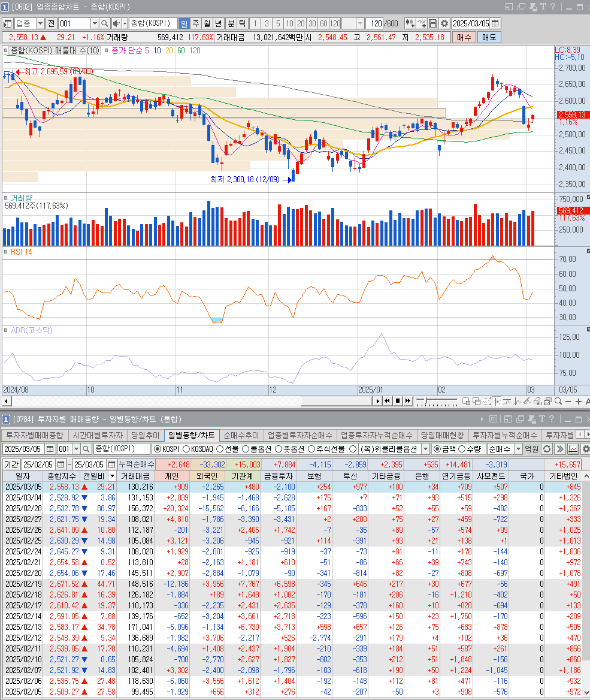This screenshot has height=700, width=590.
Task: Open the chart settings gear icon
Action: [x=444, y=23]
